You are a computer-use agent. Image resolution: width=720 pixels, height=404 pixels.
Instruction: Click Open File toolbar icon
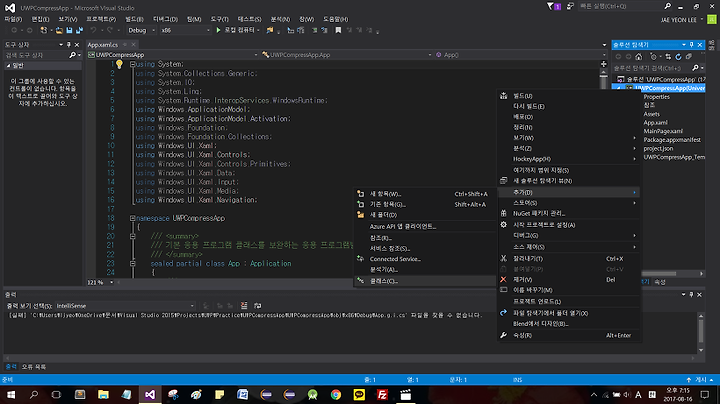point(59,30)
